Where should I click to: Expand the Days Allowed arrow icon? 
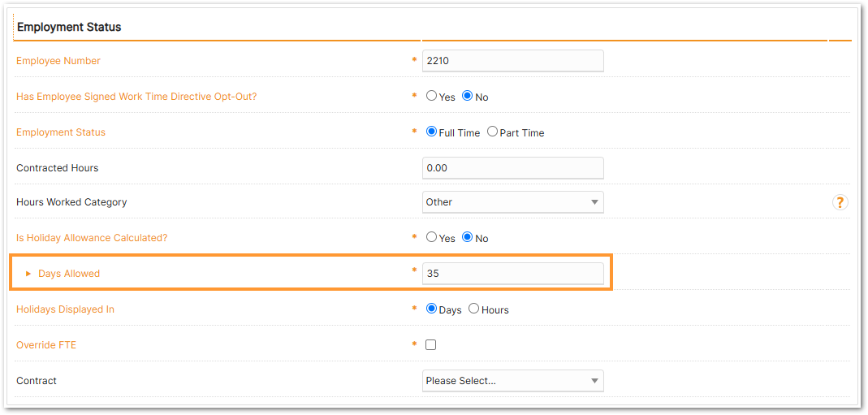click(28, 274)
